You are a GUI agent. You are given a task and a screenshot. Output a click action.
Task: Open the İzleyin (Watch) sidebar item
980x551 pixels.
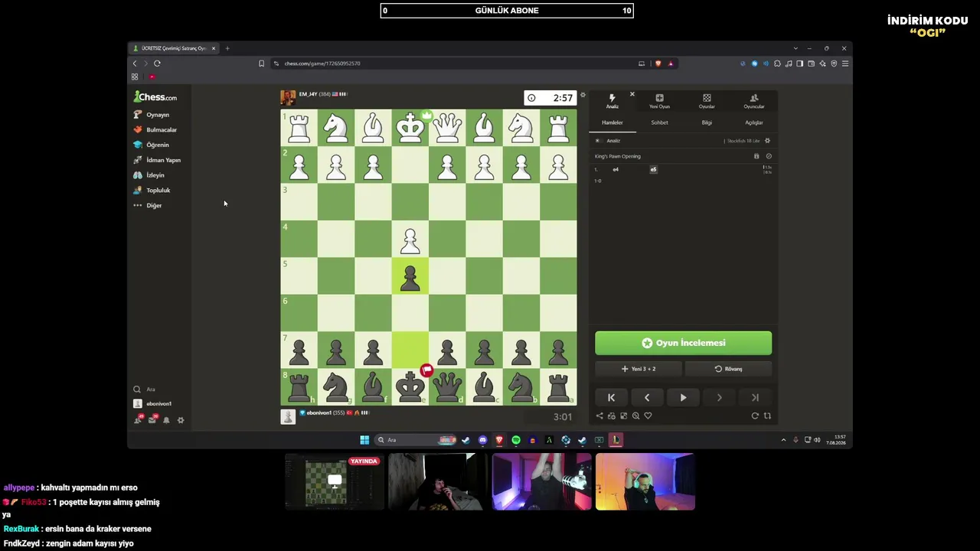point(150,175)
